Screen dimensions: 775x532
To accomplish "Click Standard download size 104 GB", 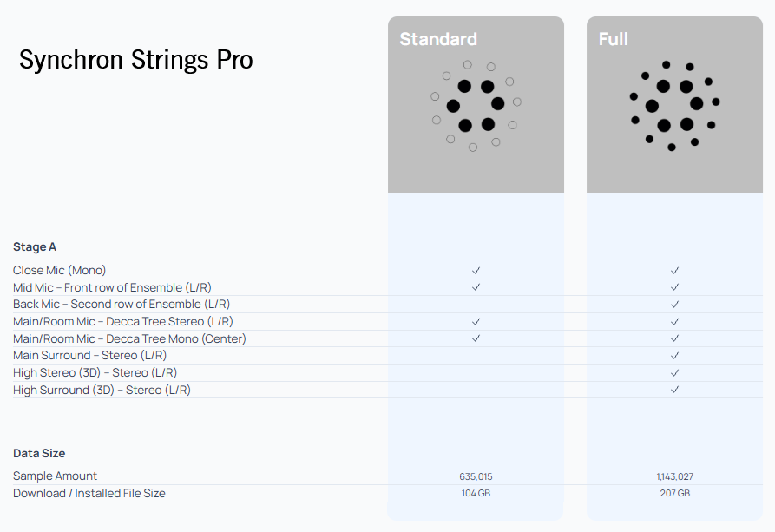I will pyautogui.click(x=476, y=494).
